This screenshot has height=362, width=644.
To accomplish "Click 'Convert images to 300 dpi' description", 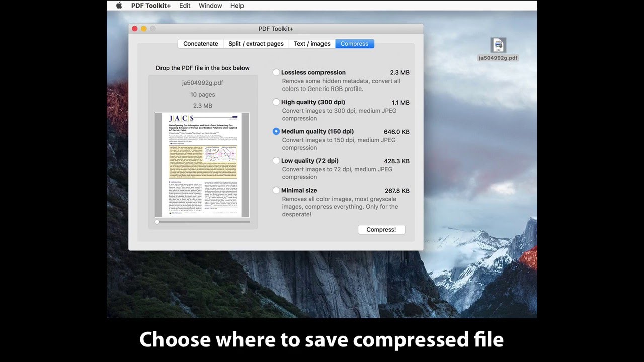I will point(339,115).
